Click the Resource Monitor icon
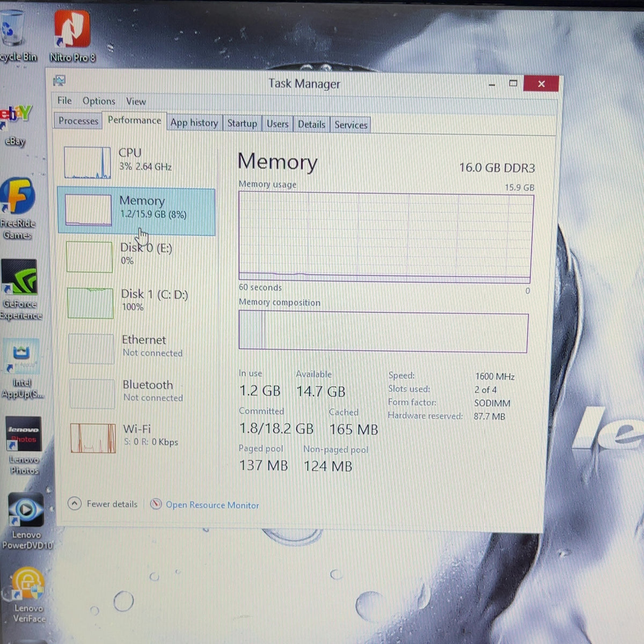The height and width of the screenshot is (644, 644). 156,504
